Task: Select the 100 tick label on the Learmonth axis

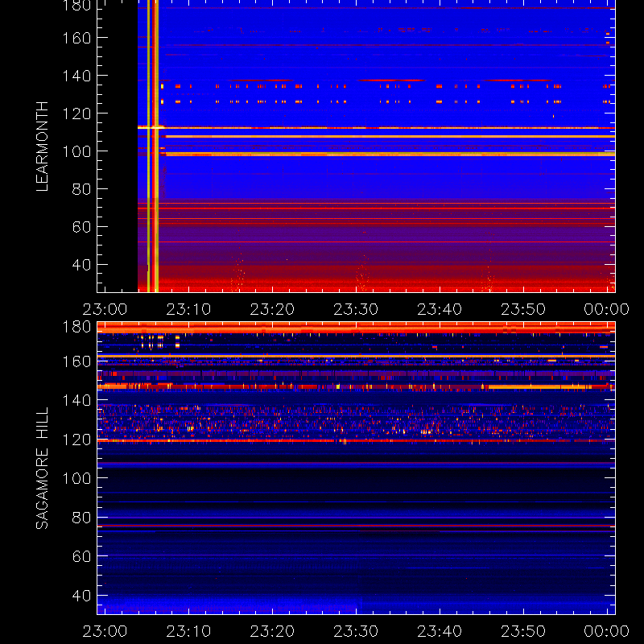Action: (76, 151)
